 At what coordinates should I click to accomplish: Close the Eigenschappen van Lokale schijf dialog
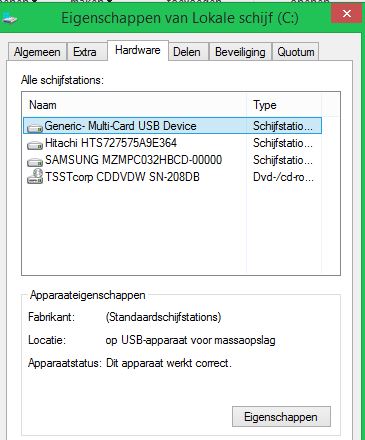tap(347, 14)
